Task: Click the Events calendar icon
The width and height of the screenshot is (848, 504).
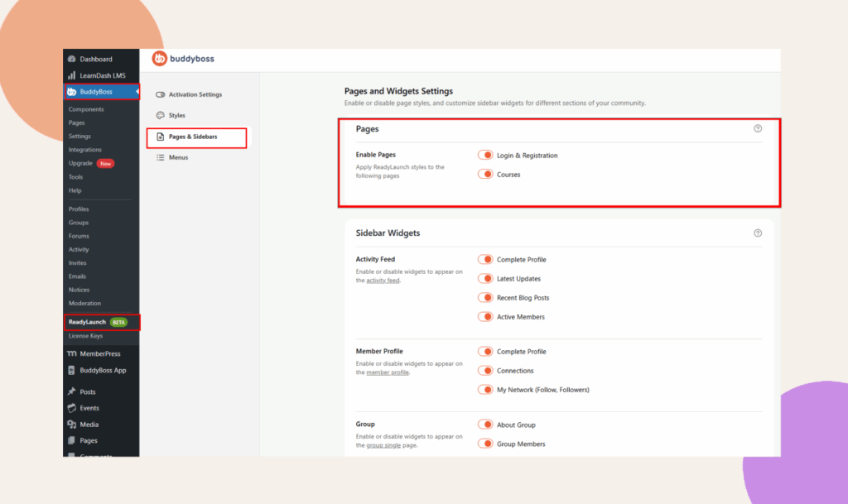Action: tap(71, 408)
